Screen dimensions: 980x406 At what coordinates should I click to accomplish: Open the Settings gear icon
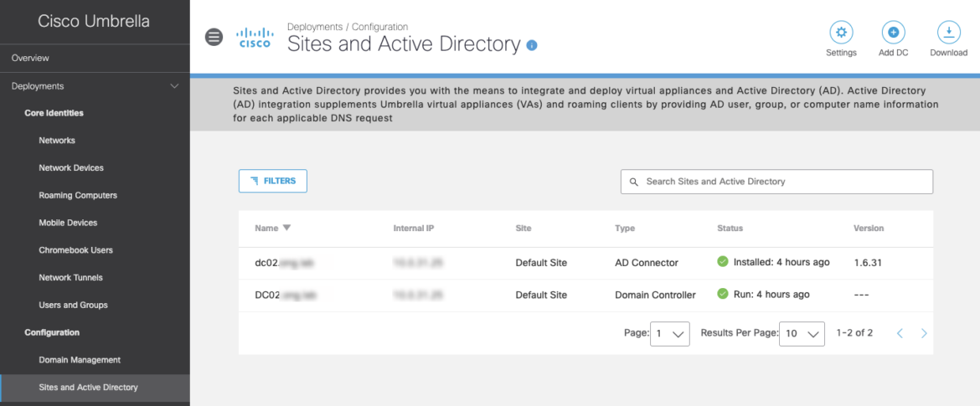(x=841, y=33)
